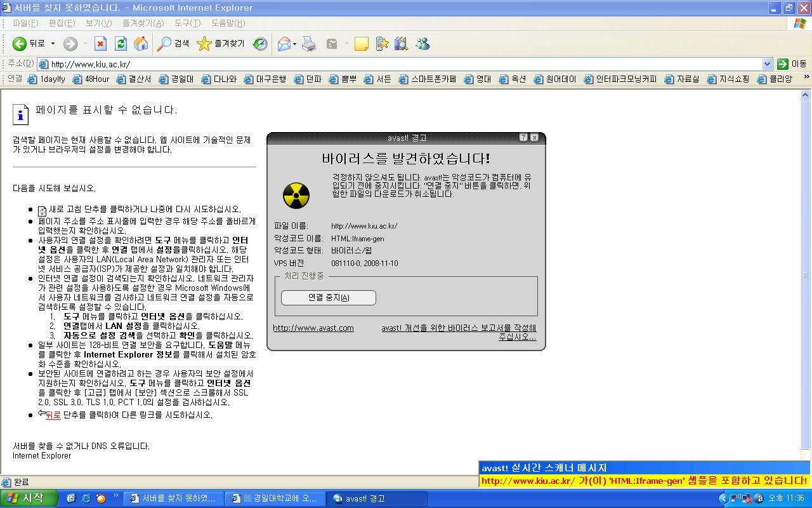Viewport: 812px width, 508px height.
Task: Open the 자료실 links bar bookmark
Action: (x=682, y=79)
